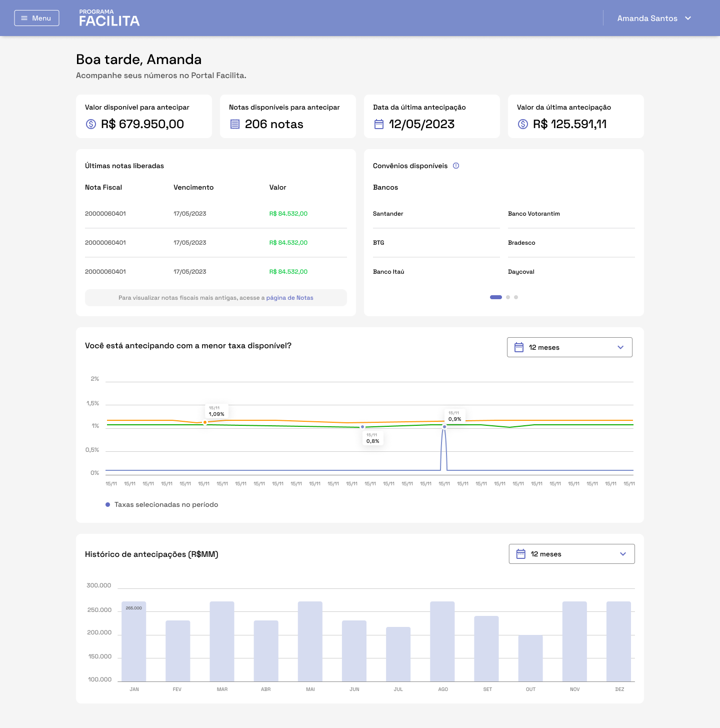The image size is (720, 728).
Task: Click the SET bar in the histogram
Action: point(486,648)
